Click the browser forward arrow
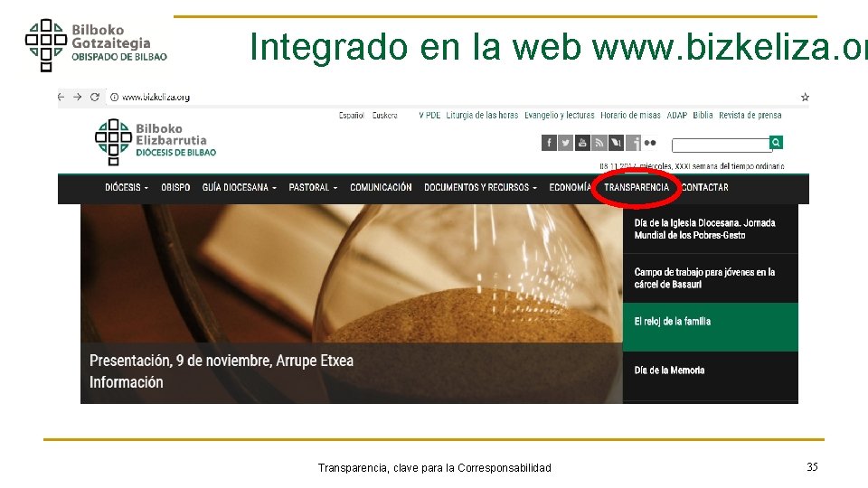The width and height of the screenshot is (868, 488). pyautogui.click(x=78, y=97)
